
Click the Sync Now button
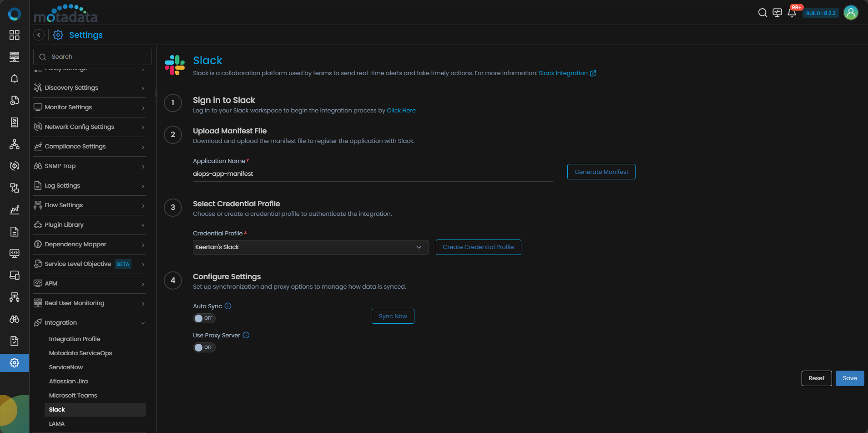pos(393,316)
